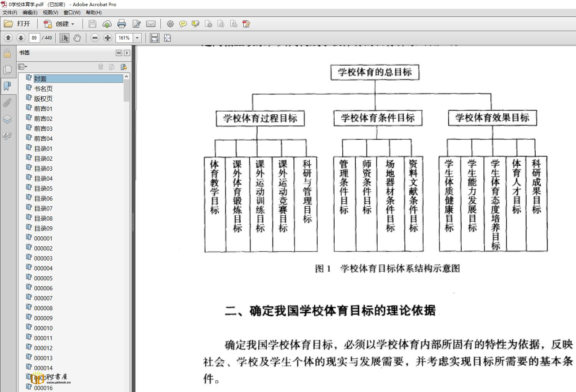
Task: Click the 打开 (Open) file button
Action: click(x=17, y=24)
